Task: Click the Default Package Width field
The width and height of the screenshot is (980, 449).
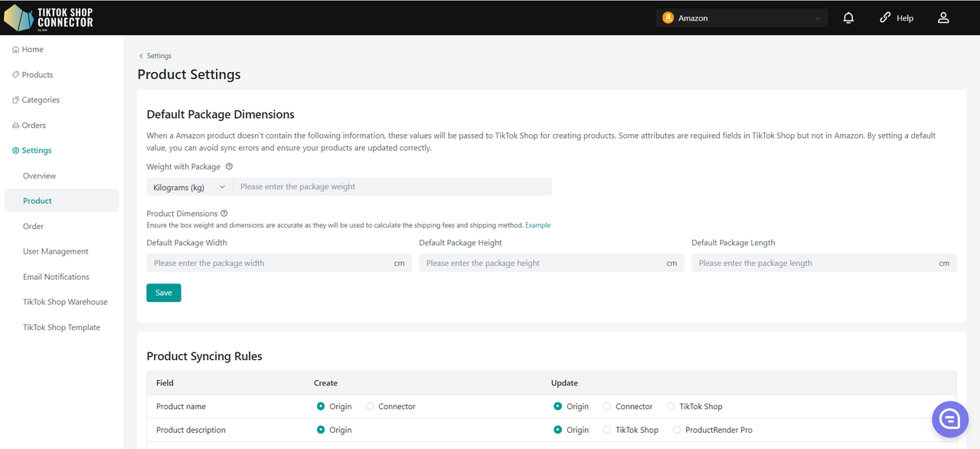Action: tap(279, 263)
